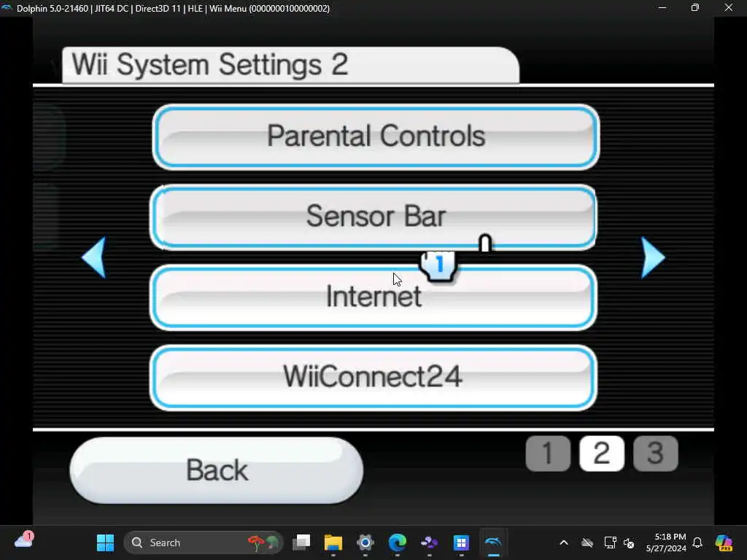Image resolution: width=747 pixels, height=560 pixels.
Task: Open the Chrome-like gear browser taskbar icon
Action: point(365,542)
